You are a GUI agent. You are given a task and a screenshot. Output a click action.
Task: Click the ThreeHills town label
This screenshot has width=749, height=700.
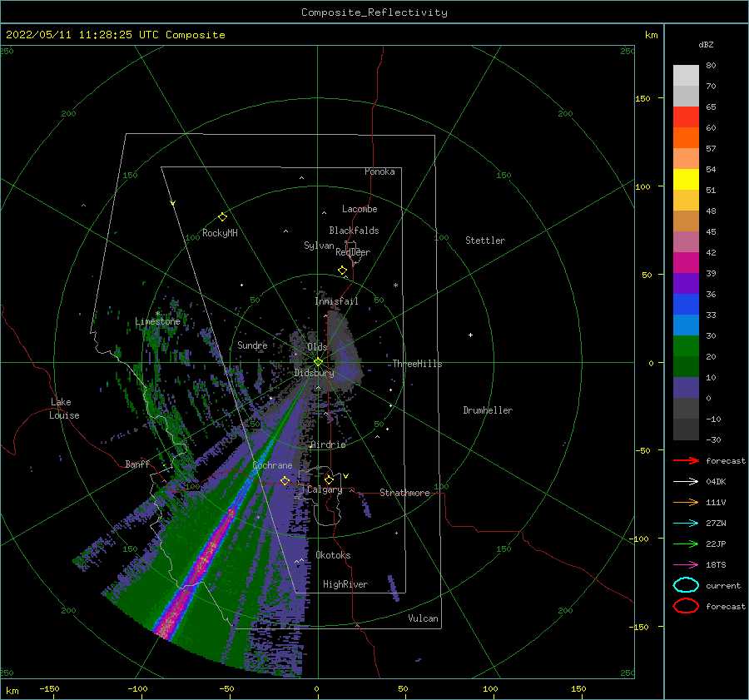(x=417, y=364)
